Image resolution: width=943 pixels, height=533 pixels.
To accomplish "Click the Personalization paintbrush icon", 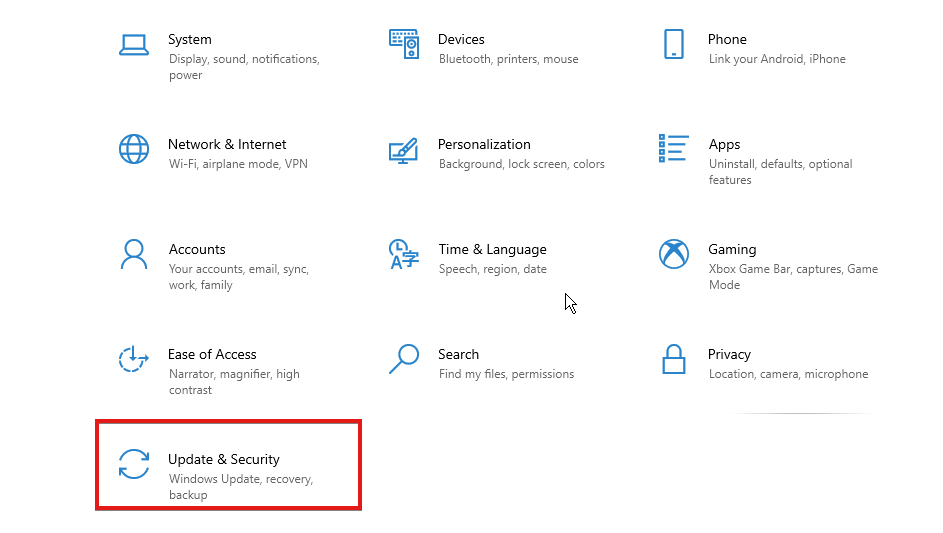I will coord(404,150).
